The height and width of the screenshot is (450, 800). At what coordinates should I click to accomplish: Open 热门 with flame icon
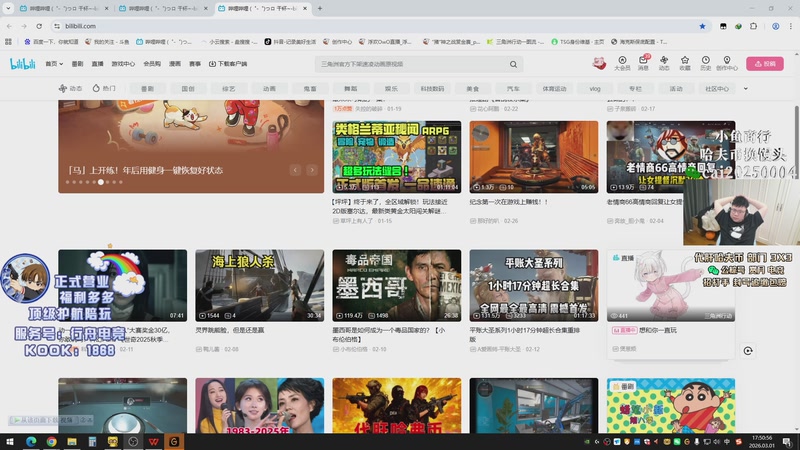(104, 88)
